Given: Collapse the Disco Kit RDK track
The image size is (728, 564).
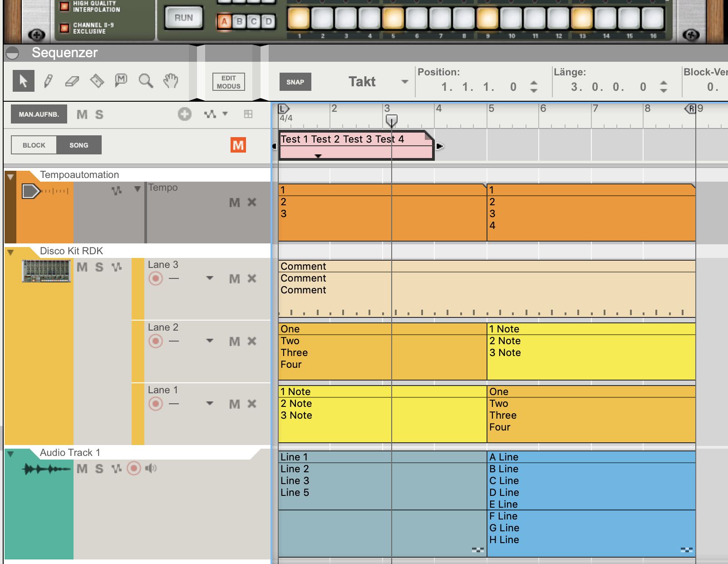Looking at the screenshot, I should [10, 252].
